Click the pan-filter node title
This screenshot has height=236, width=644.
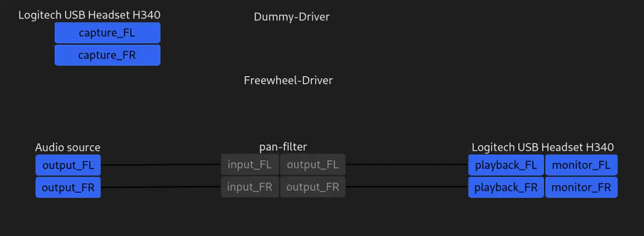283,147
